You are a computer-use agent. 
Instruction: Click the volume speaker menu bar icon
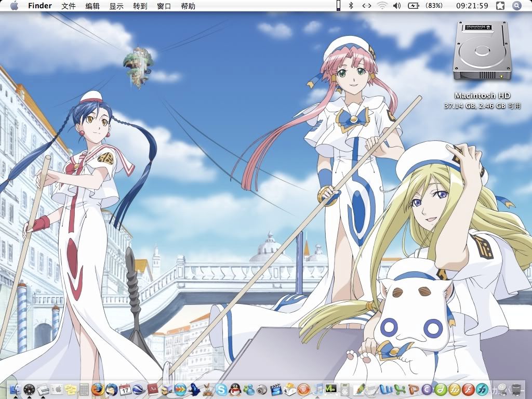click(x=396, y=5)
